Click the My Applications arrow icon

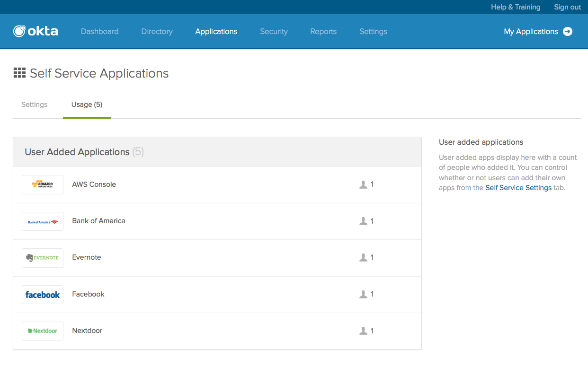pyautogui.click(x=568, y=32)
